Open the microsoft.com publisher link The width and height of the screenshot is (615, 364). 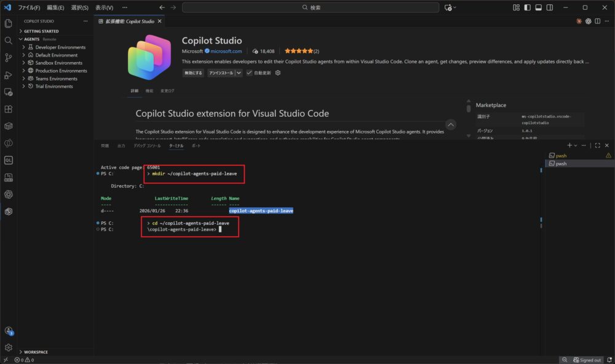pos(226,51)
